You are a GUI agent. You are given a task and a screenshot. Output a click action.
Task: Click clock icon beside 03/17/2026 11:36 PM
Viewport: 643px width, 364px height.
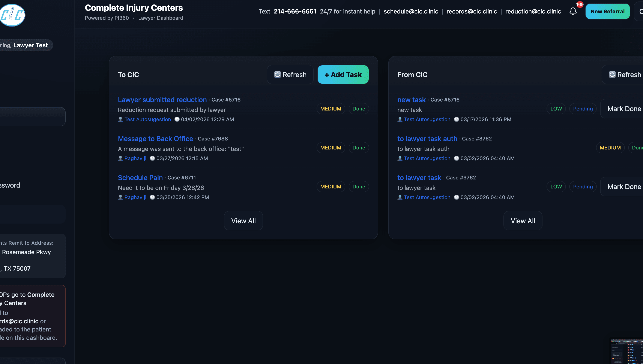(456, 119)
